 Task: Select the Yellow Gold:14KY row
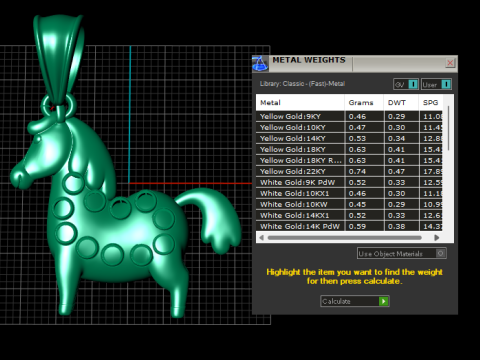pyautogui.click(x=349, y=138)
